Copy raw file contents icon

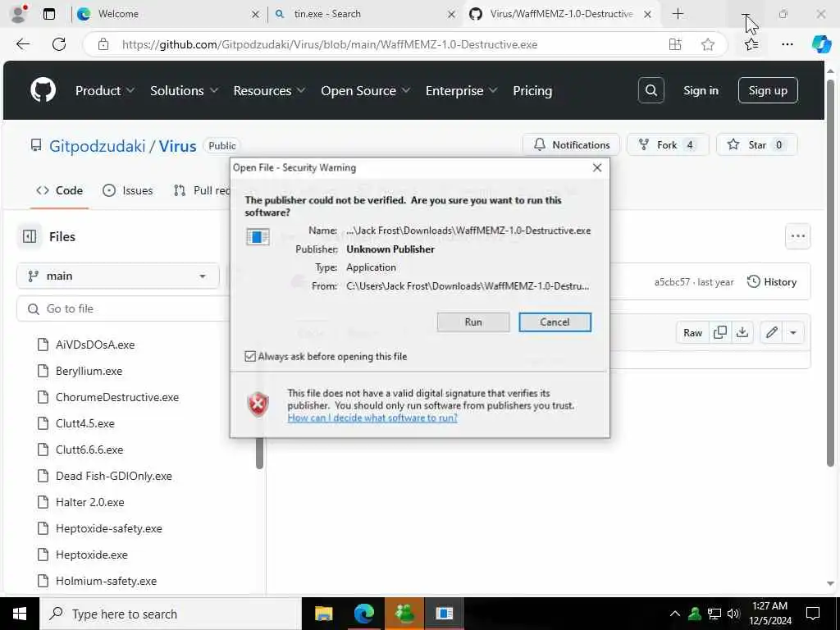coord(720,333)
